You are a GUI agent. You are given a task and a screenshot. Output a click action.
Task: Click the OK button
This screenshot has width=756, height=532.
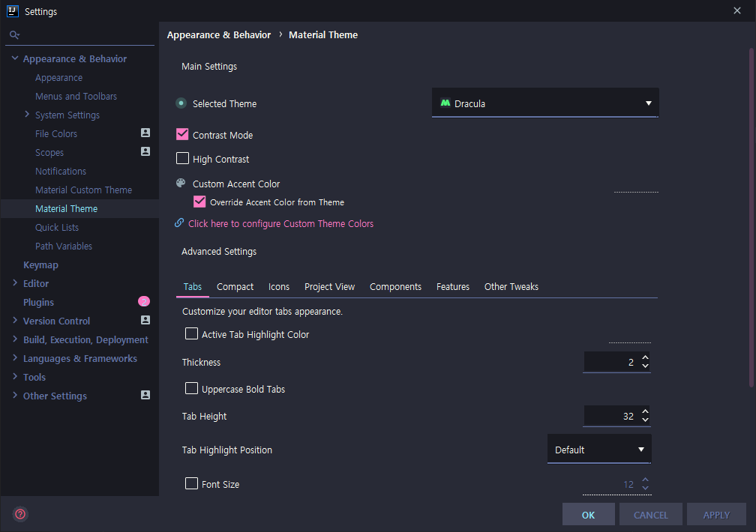point(588,515)
